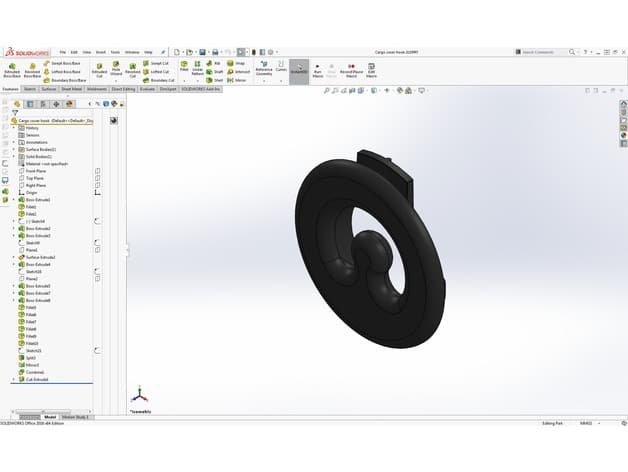Expand the Solid Bodies folder
This screenshot has height=472, width=628.
[14, 157]
